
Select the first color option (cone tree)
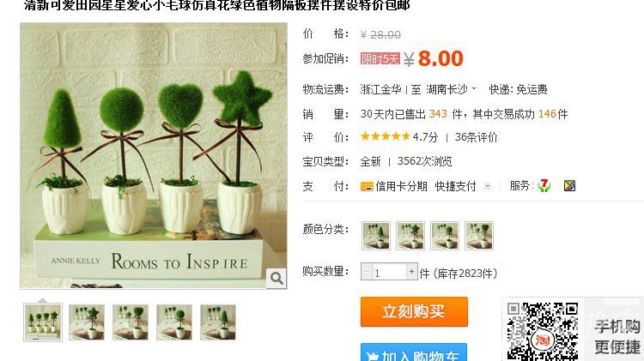point(376,236)
